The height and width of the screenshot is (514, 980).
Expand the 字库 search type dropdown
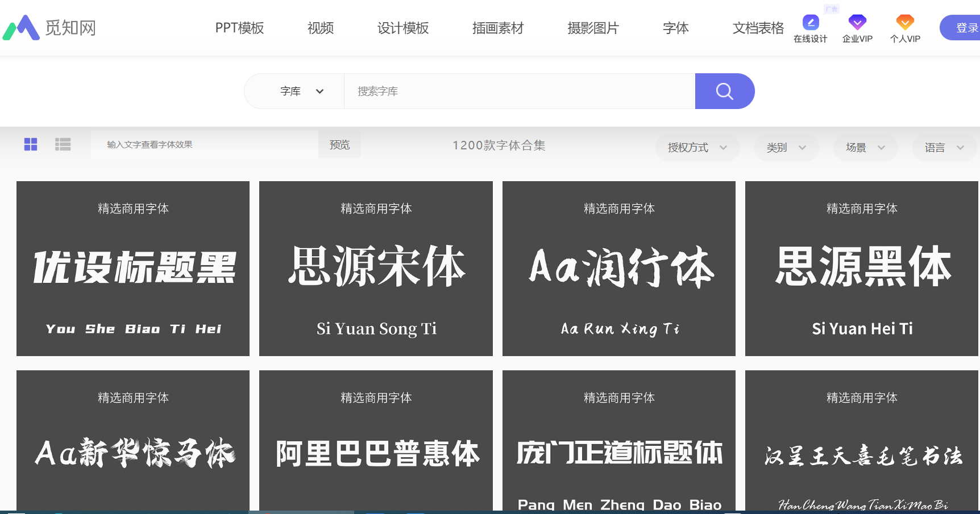click(301, 91)
